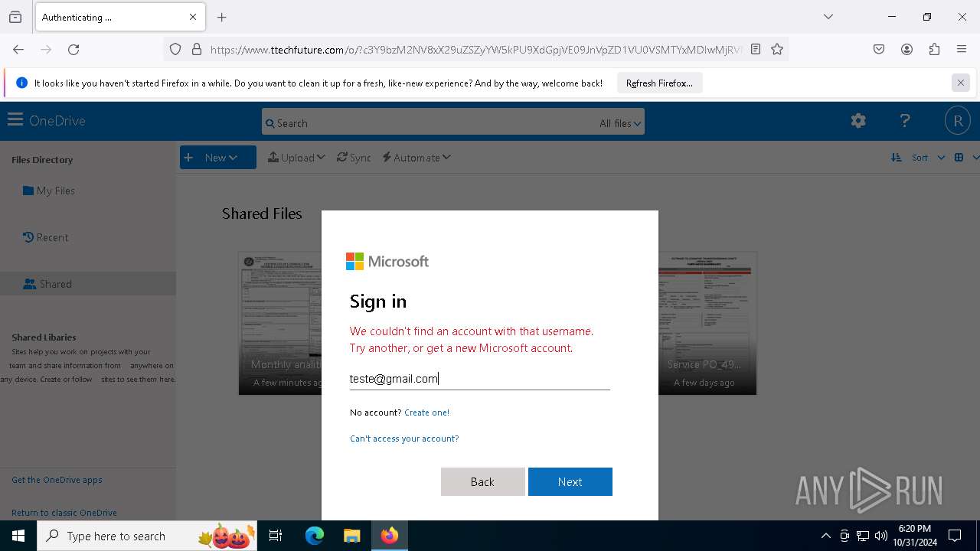Reload the current page
Viewport: 980px width, 551px height.
click(73, 49)
